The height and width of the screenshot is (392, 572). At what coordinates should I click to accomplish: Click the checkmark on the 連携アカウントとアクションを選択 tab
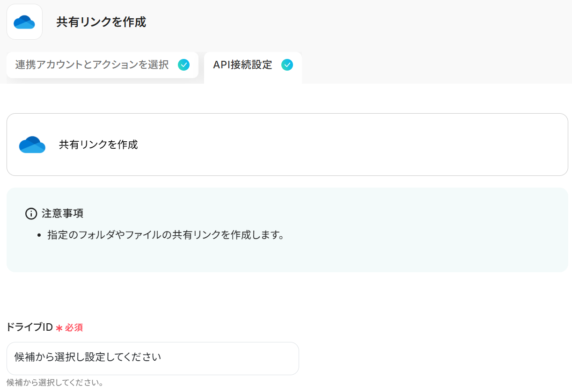coord(184,65)
